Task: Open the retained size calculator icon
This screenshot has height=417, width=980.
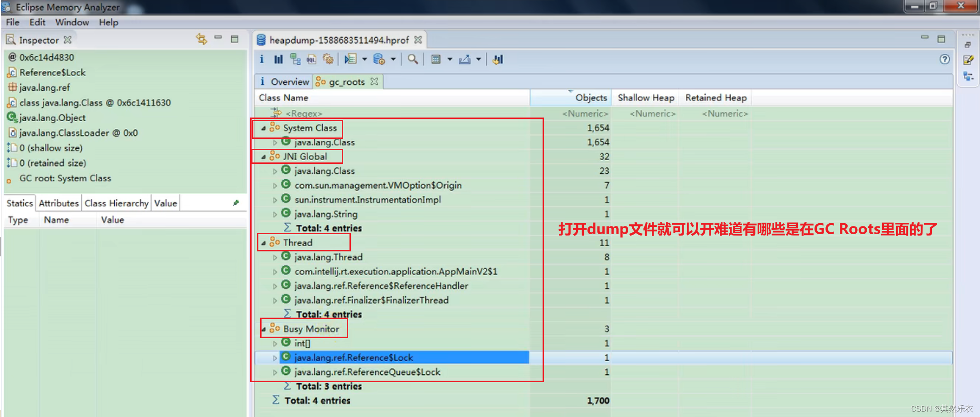Action: [x=437, y=59]
